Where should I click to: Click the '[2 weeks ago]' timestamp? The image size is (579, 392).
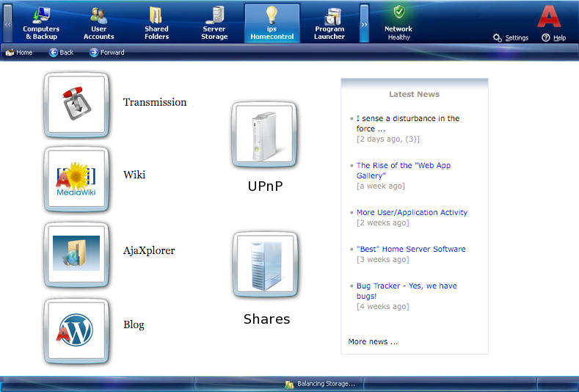click(x=382, y=222)
